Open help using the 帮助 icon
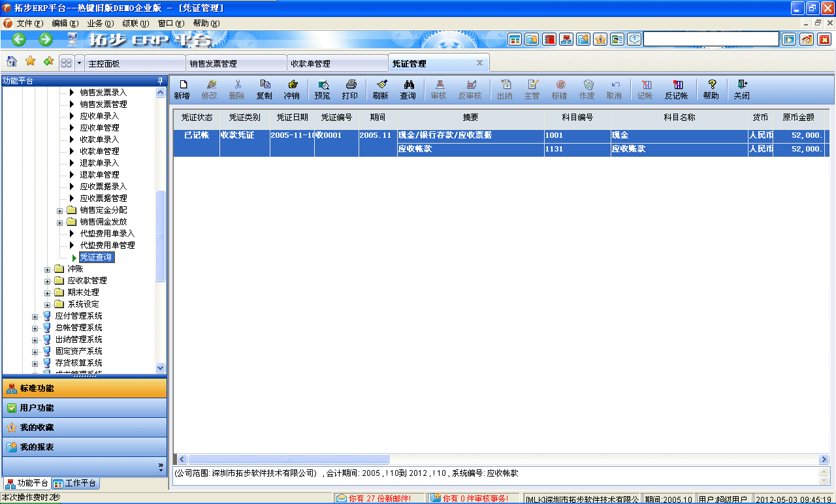836x504 pixels. (711, 89)
